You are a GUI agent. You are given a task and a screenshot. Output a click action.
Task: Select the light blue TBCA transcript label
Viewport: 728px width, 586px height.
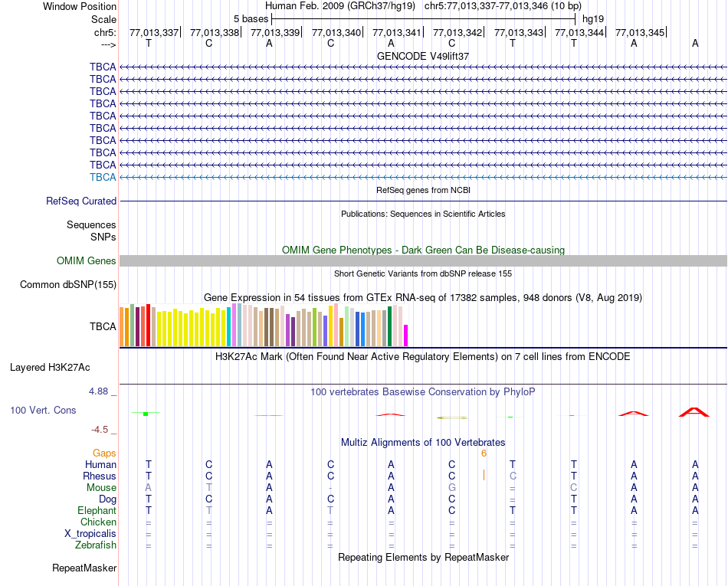pyautogui.click(x=103, y=177)
